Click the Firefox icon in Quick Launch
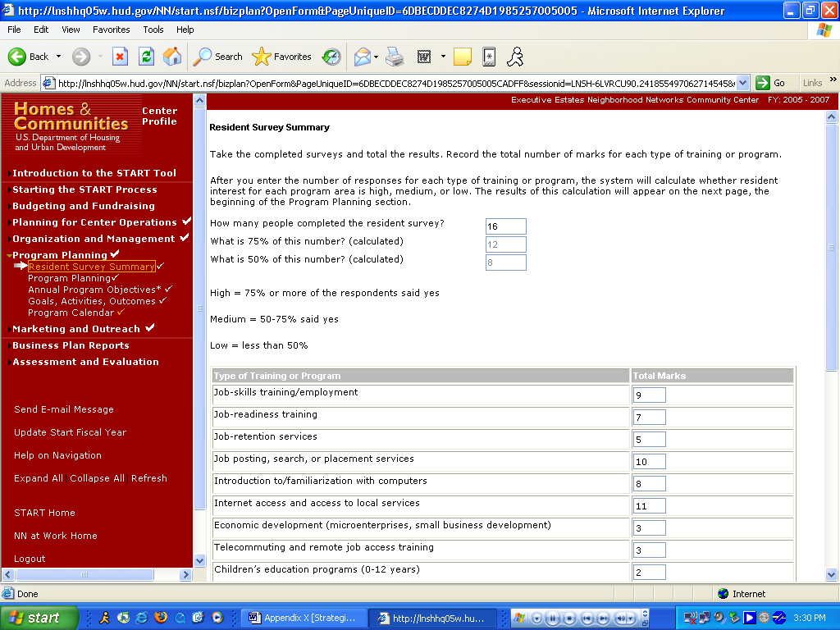Viewport: 840px width, 630px height. coord(161,618)
